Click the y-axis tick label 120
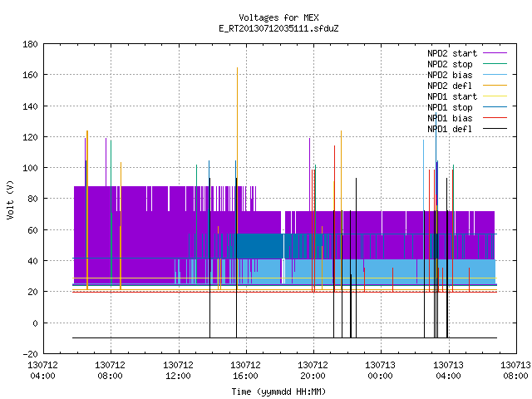The image size is (532, 399). click(30, 137)
